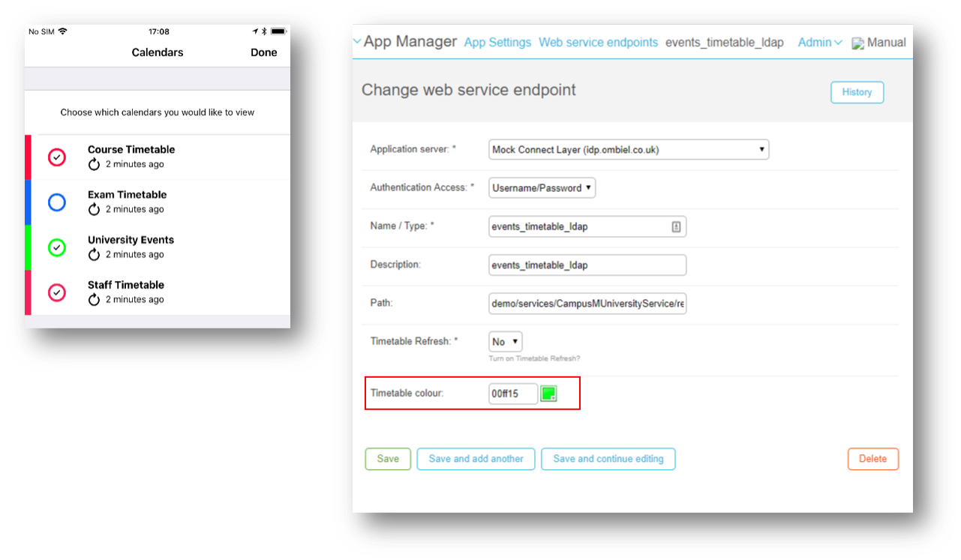Screen dimensions: 961x560
Task: Uncheck the Course Timetable calendar
Action: [x=57, y=157]
